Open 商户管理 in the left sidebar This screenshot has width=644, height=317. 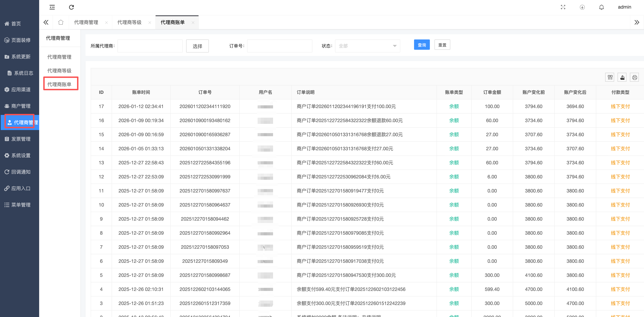click(21, 106)
